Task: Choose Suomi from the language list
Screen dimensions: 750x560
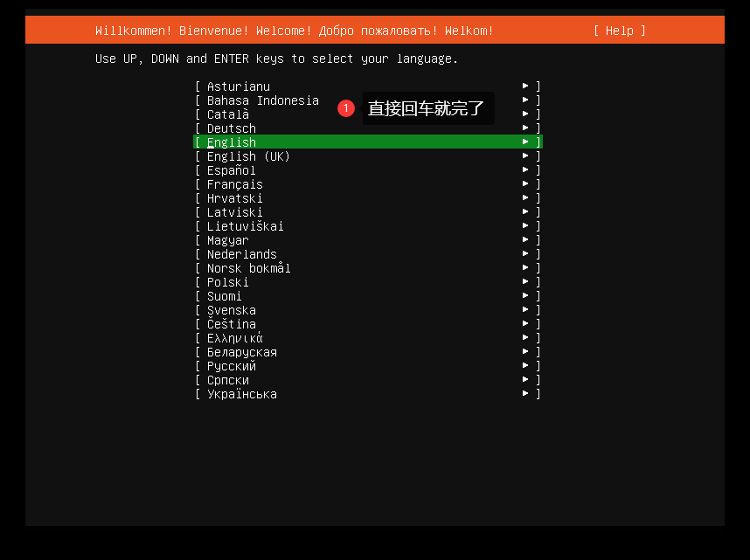Action: point(224,295)
